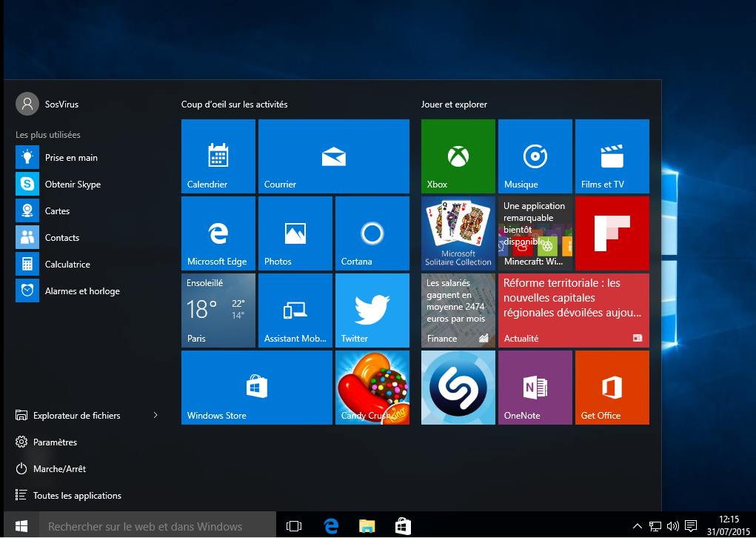Open Toutes les applications list
The width and height of the screenshot is (756, 538).
pos(76,495)
